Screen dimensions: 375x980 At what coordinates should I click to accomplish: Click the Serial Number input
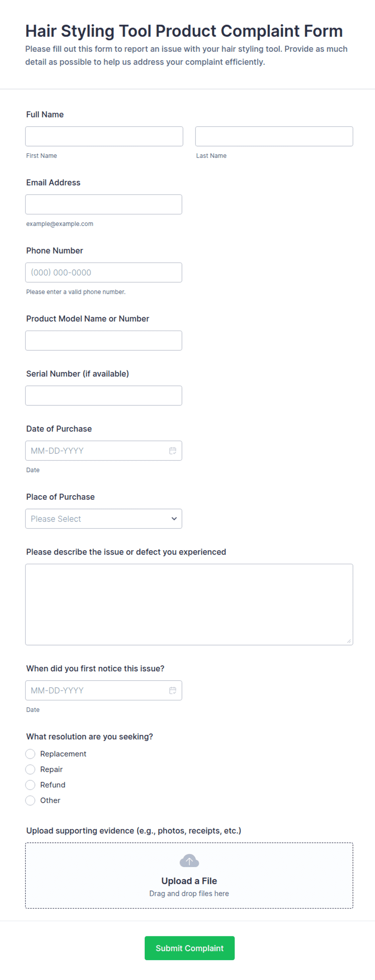click(x=104, y=396)
